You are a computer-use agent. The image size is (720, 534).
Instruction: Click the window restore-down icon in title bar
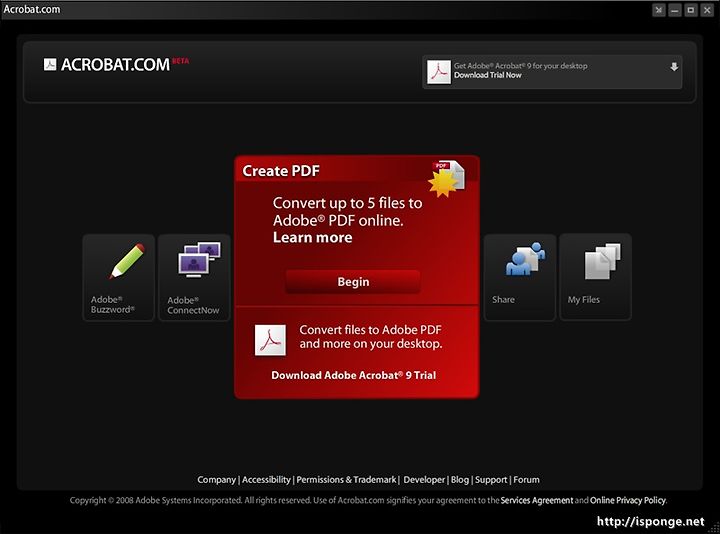click(659, 10)
